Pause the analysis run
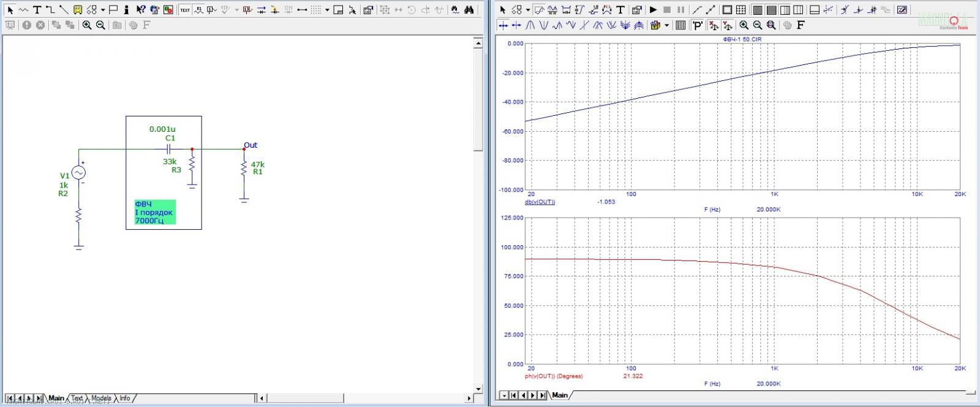 pos(680,10)
